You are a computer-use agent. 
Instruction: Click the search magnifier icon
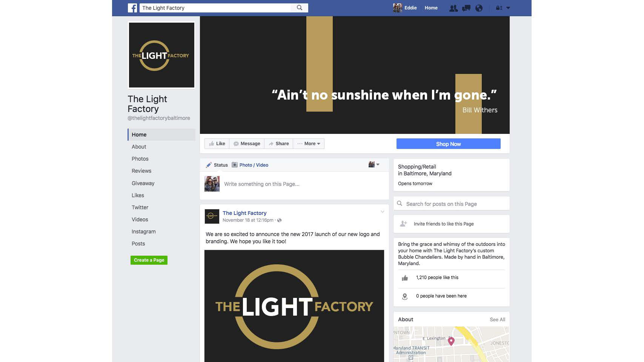pyautogui.click(x=300, y=8)
